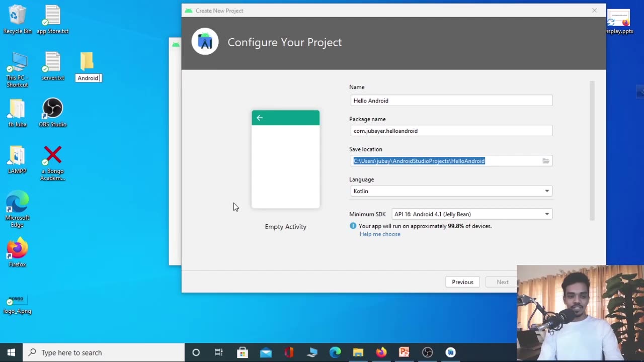Switch to Android Studio on the taskbar
The image size is (644, 362).
click(x=451, y=352)
